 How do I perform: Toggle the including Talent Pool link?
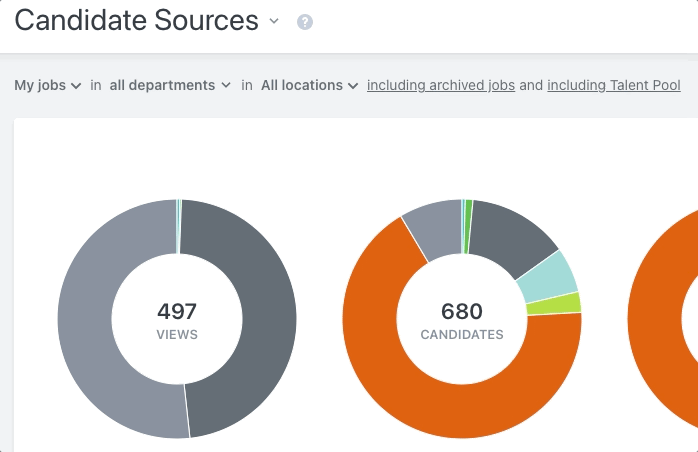tap(614, 85)
